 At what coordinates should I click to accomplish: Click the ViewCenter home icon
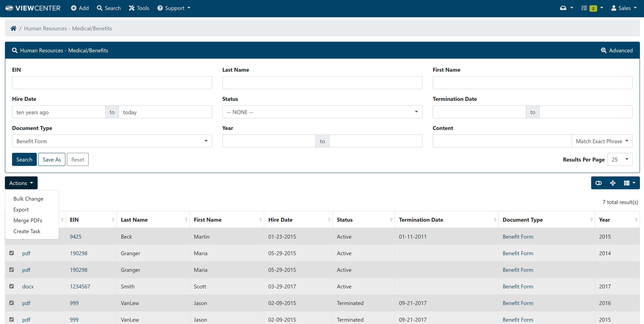pyautogui.click(x=14, y=28)
